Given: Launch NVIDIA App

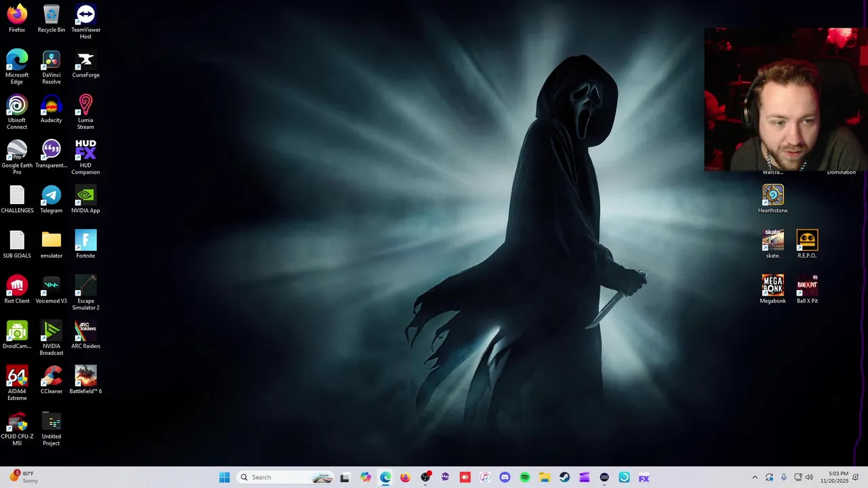Looking at the screenshot, I should point(85,199).
